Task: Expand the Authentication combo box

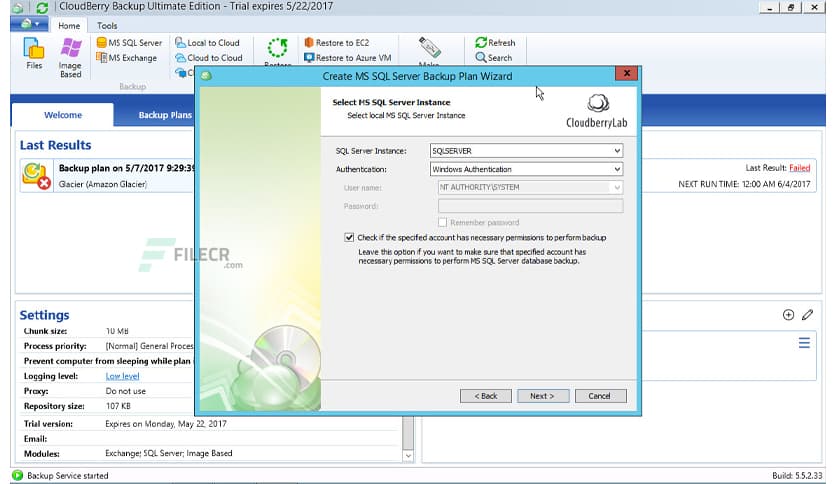Action: 526,169
